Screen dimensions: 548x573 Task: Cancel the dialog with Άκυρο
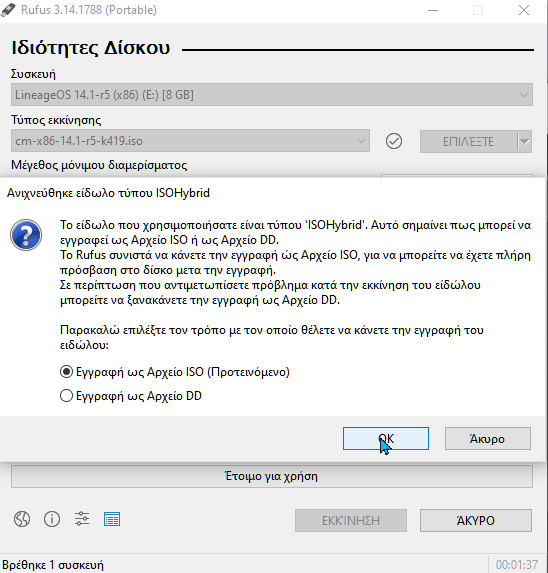pos(488,439)
